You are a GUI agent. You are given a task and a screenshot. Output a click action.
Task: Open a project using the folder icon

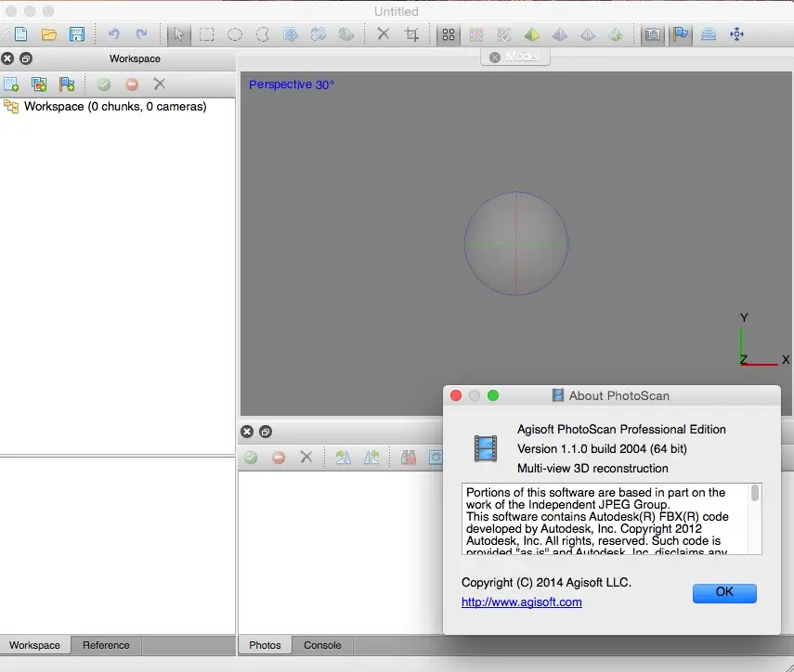pos(49,34)
